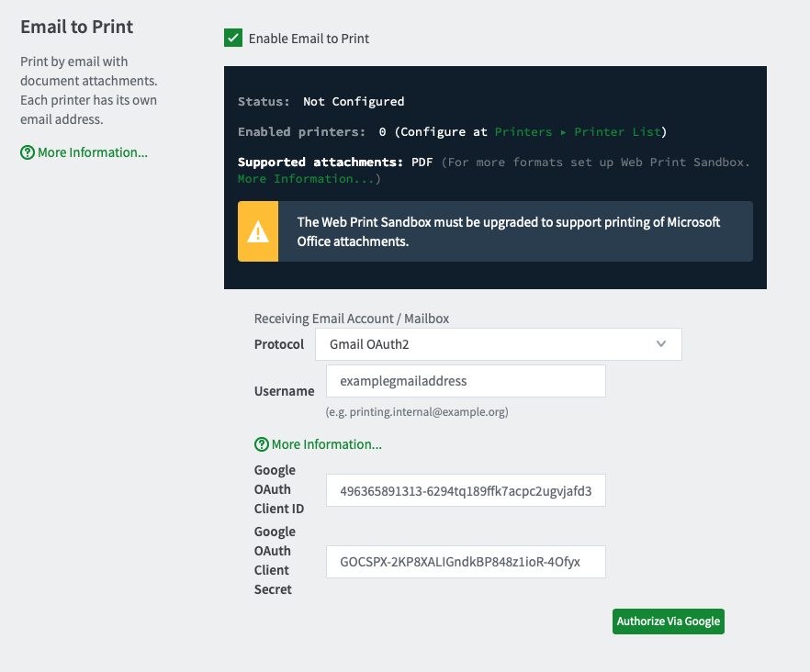This screenshot has width=810, height=672.
Task: Click the Google OAuth Client Secret field
Action: click(x=466, y=562)
